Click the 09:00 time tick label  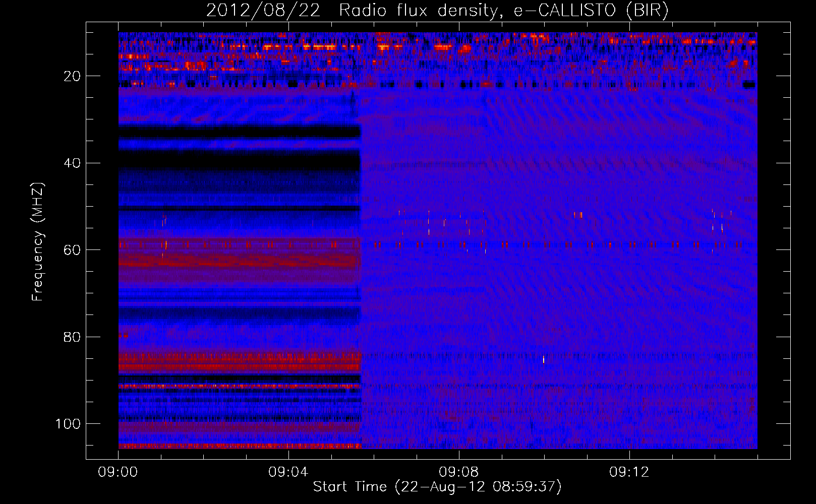point(118,472)
